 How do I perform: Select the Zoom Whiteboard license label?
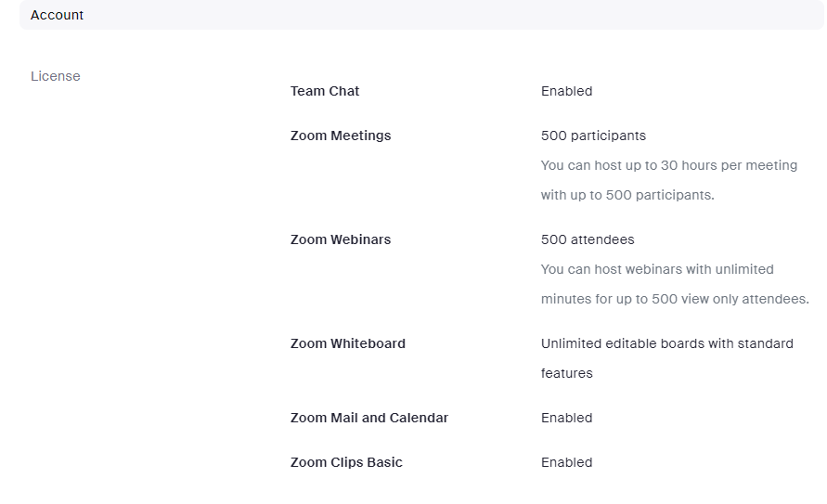click(348, 343)
